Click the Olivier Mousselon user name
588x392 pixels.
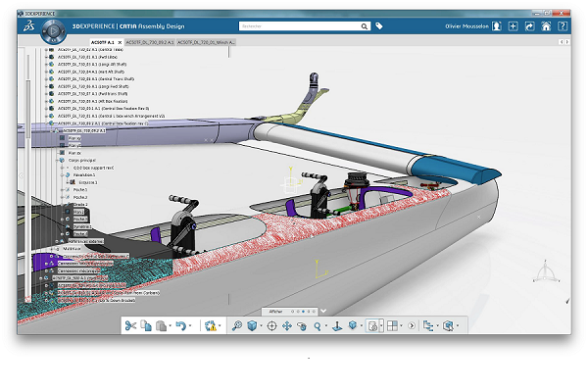point(466,26)
